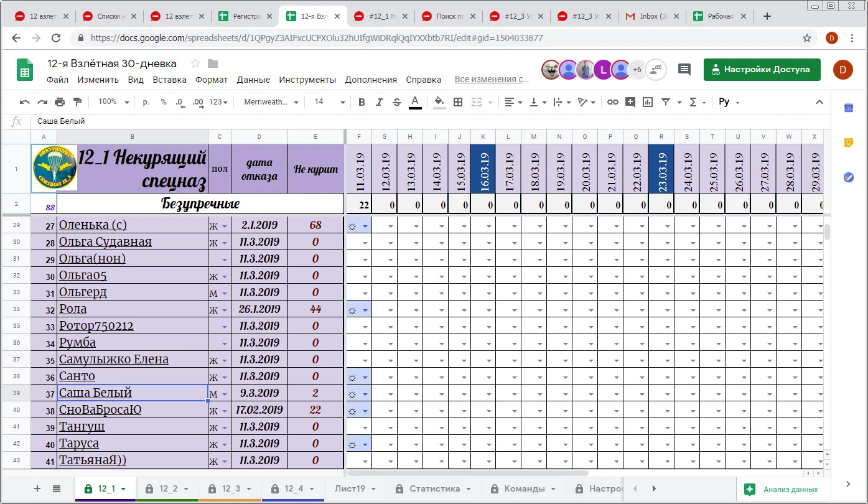Switch to the Статистика sheet tab
This screenshot has width=868, height=504.
(435, 488)
